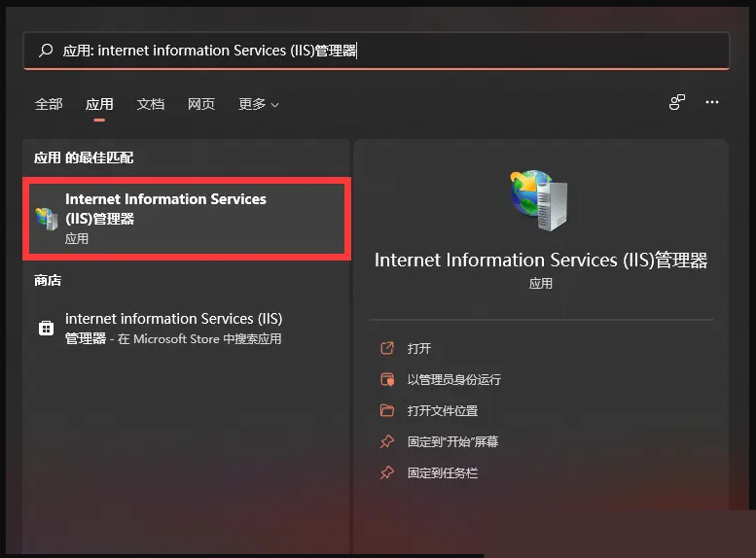Open the three-dot more options menu
The image size is (756, 558).
[x=712, y=102]
